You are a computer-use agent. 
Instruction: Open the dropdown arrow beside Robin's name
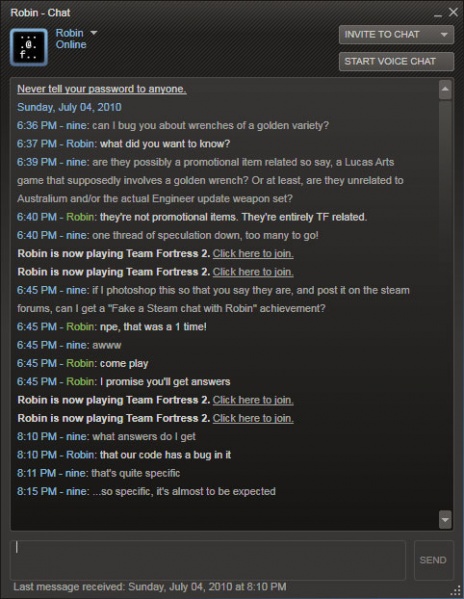point(94,33)
